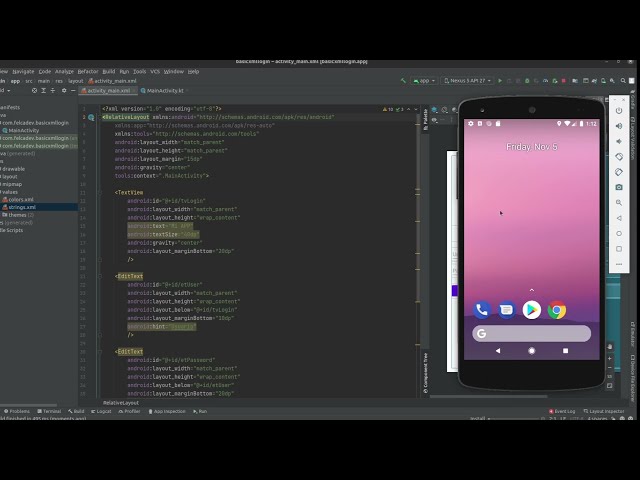Open the Terminal tool window
Screen dimensions: 640x480
point(49,411)
